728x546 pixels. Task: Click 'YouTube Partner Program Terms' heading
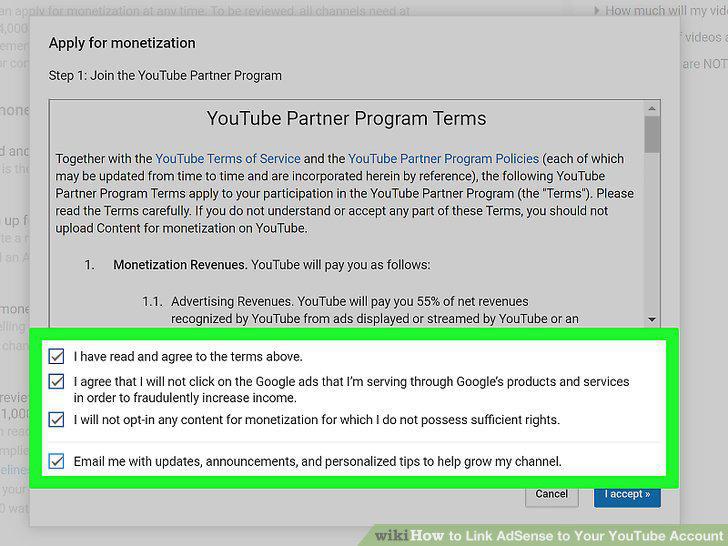pos(346,118)
